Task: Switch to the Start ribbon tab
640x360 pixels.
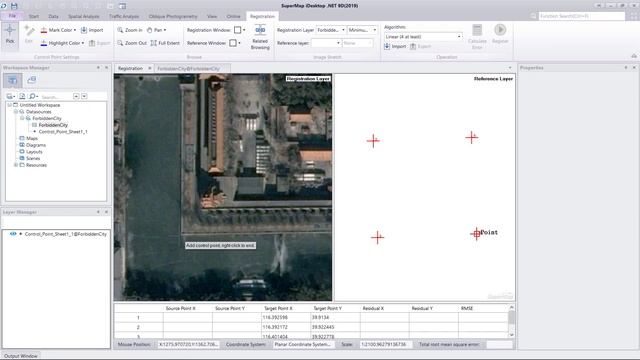Action: point(34,16)
